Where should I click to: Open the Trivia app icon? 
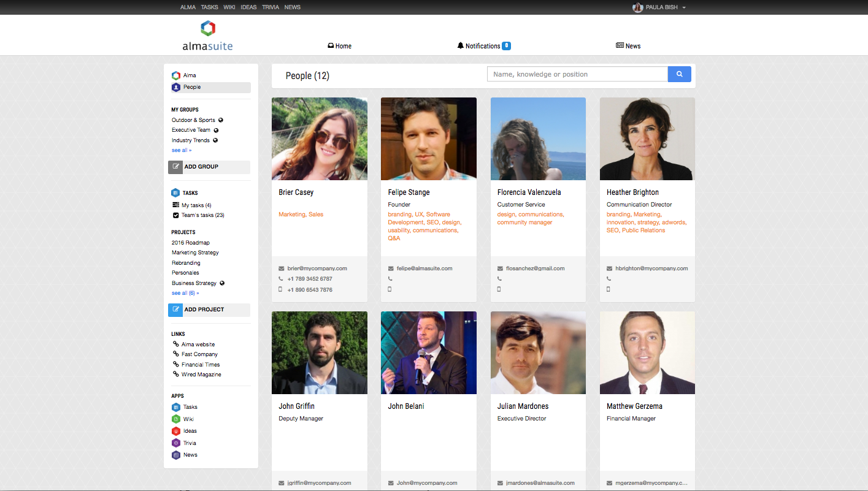pyautogui.click(x=176, y=443)
